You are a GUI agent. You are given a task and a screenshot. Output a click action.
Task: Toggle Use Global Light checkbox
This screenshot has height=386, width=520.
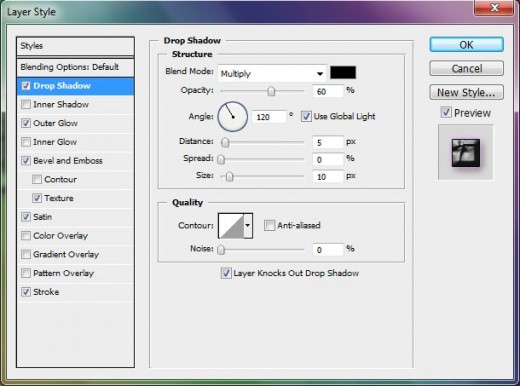306,116
